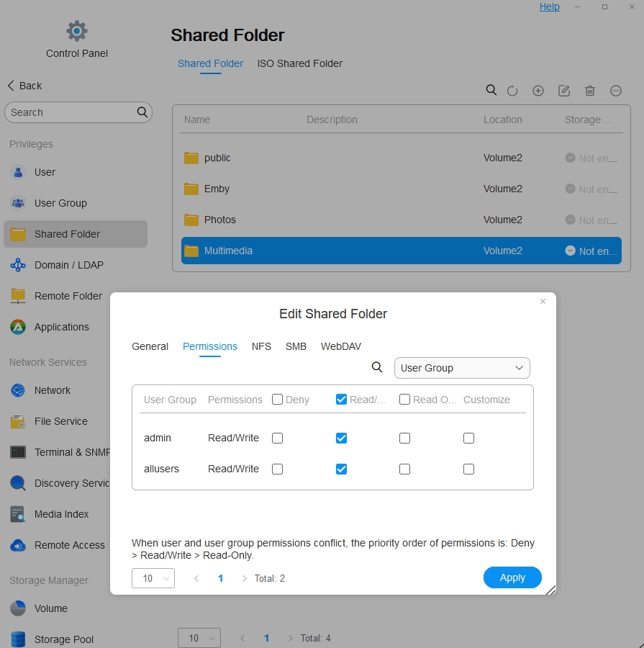Click search icon in Permissions dialog
Viewport: 644px width, 648px height.
coord(377,367)
